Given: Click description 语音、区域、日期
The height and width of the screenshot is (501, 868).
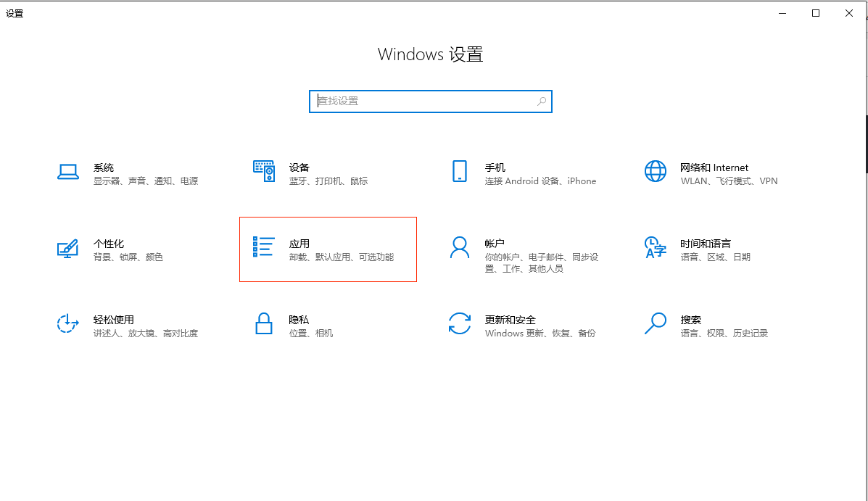Looking at the screenshot, I should click(715, 257).
